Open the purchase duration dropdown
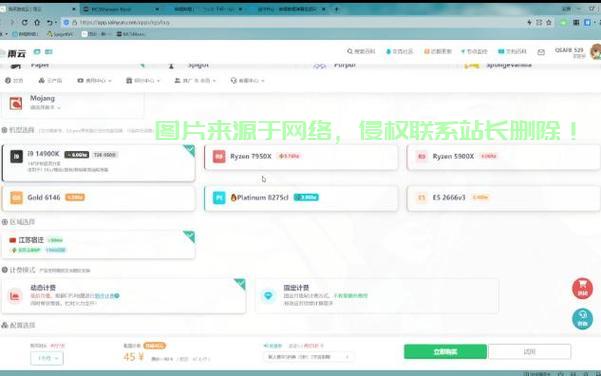The height and width of the screenshot is (376, 601). click(47, 358)
